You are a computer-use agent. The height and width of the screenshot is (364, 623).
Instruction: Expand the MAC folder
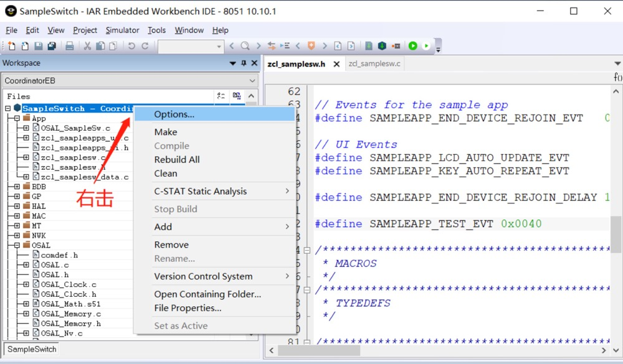tap(17, 216)
